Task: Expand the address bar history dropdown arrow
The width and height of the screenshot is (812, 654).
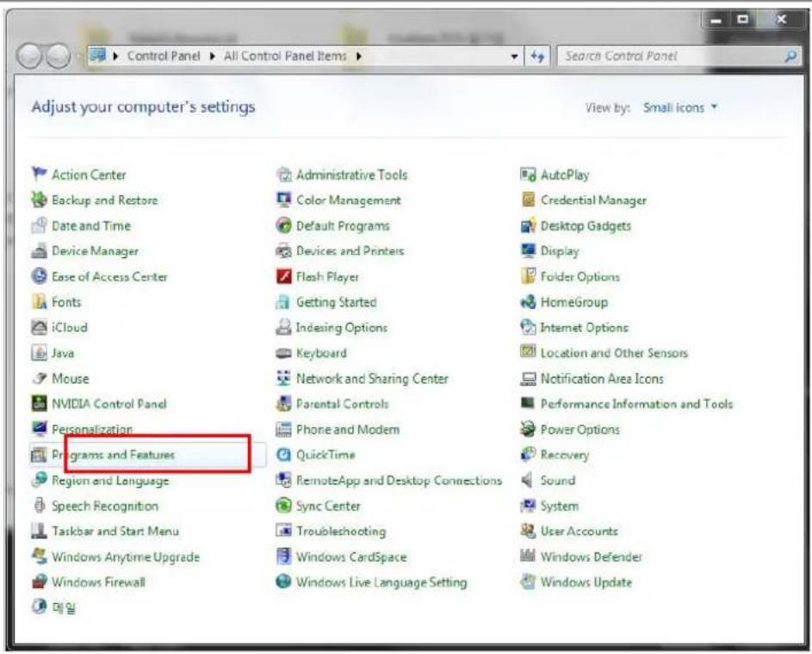Action: [514, 57]
